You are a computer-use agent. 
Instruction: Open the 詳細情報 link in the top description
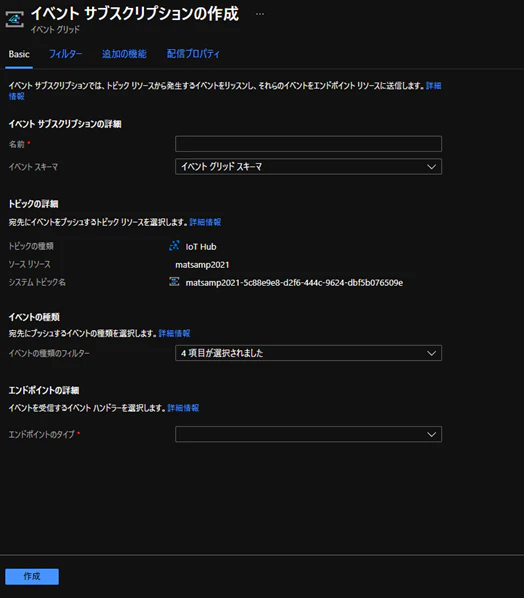[x=434, y=86]
